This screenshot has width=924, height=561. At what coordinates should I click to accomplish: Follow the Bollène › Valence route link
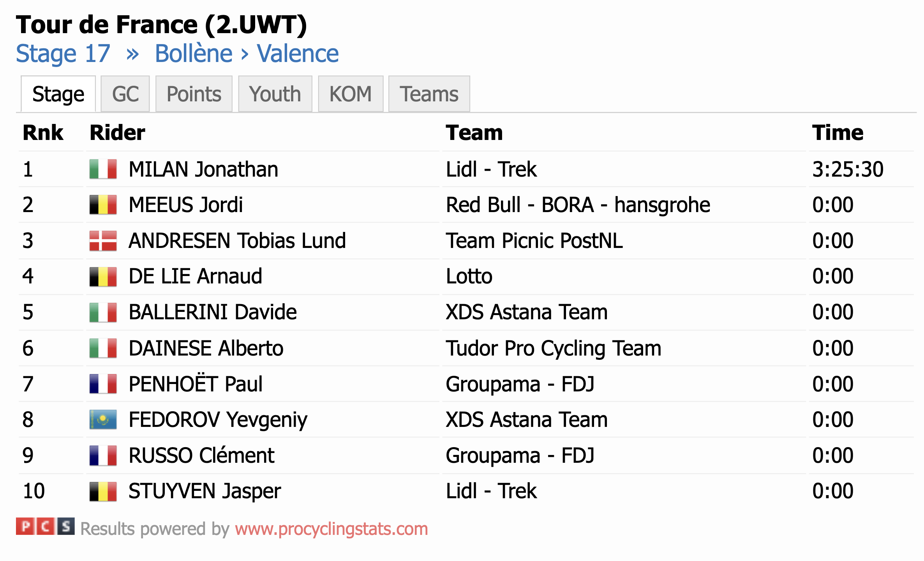click(x=247, y=53)
